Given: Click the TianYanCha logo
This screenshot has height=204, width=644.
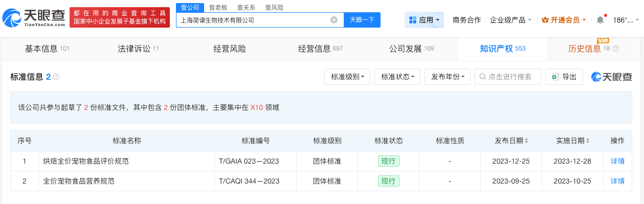Looking at the screenshot, I should click(x=34, y=18).
